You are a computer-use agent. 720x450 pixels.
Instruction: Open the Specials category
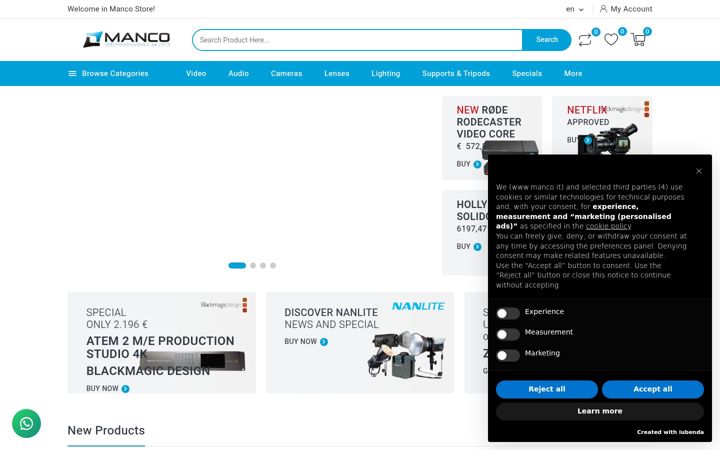click(x=527, y=73)
